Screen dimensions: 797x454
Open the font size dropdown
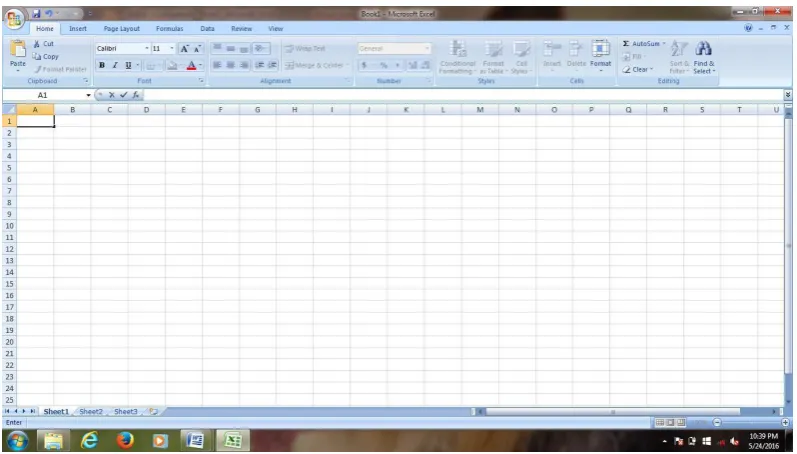(x=172, y=49)
